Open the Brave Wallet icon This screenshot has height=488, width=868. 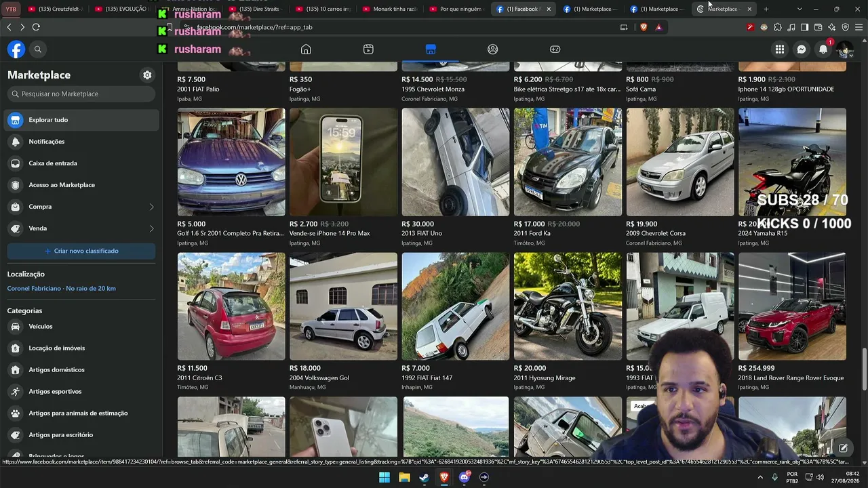[818, 27]
